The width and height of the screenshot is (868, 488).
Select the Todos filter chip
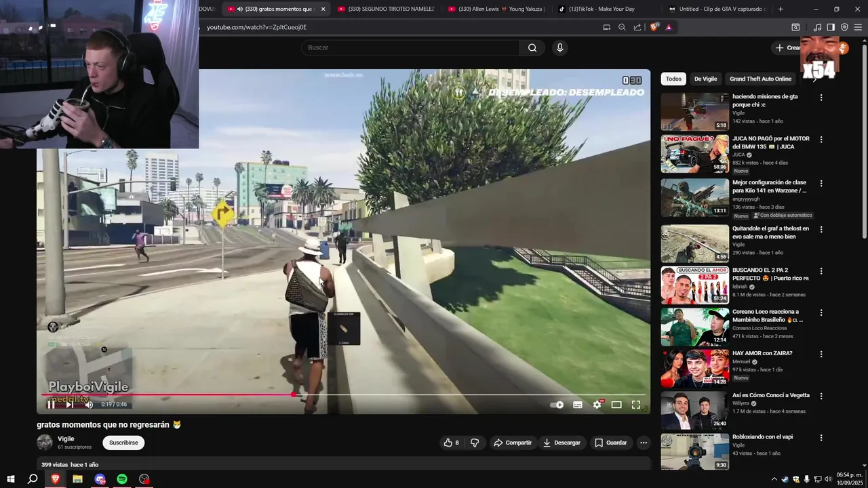point(673,79)
